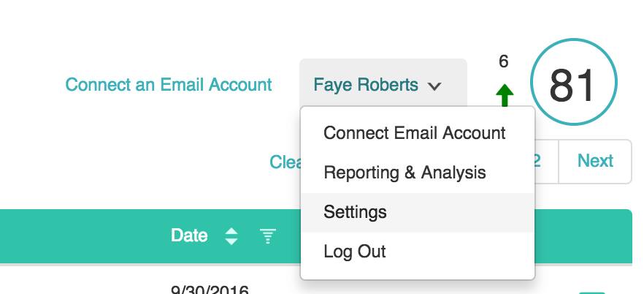
Task: Select Settings in the user menu
Action: [355, 212]
